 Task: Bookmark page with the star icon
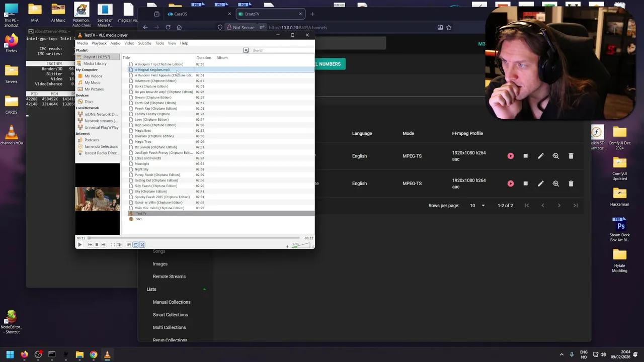click(449, 28)
